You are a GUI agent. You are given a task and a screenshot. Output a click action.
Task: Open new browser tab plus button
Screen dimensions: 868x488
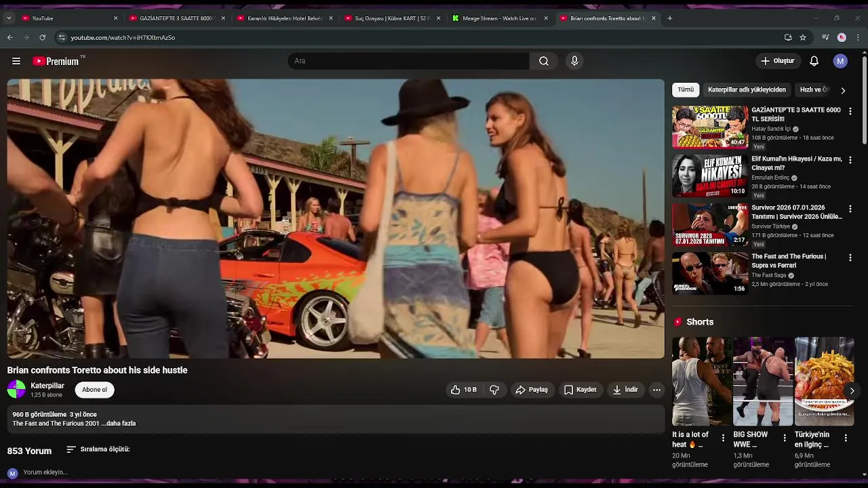tap(670, 18)
